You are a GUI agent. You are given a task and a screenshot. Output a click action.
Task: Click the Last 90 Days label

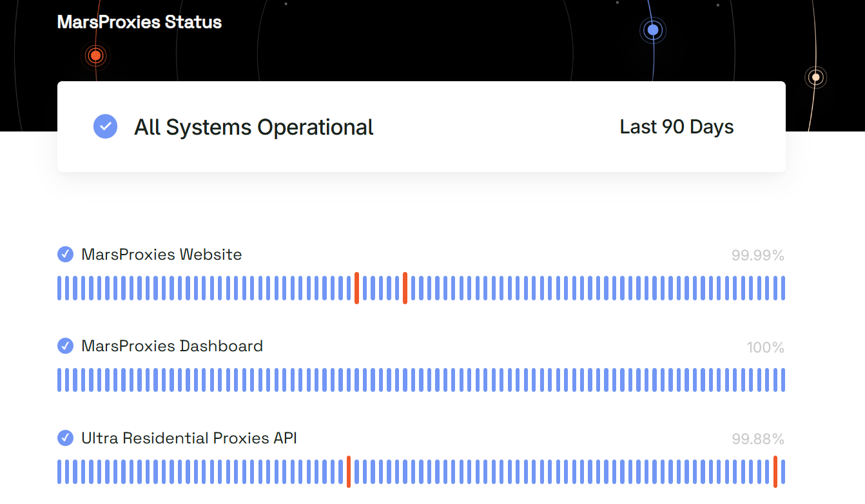click(x=676, y=127)
